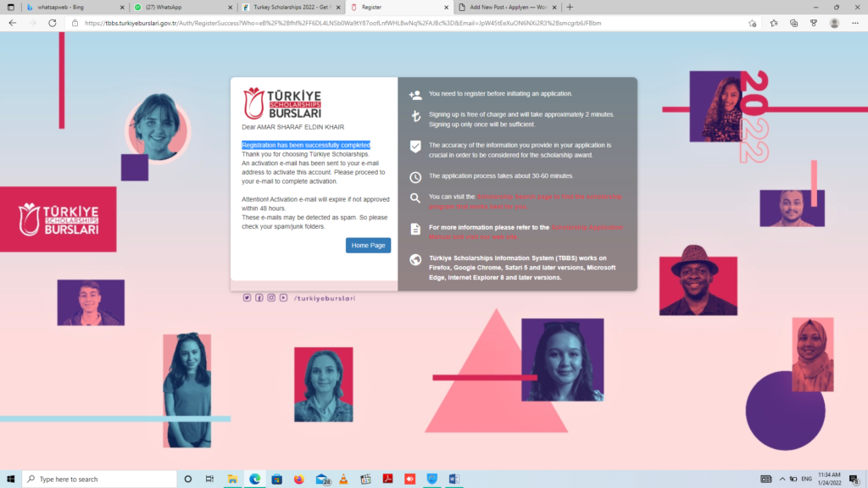
Task: Open a new browser tab
Action: tap(570, 7)
